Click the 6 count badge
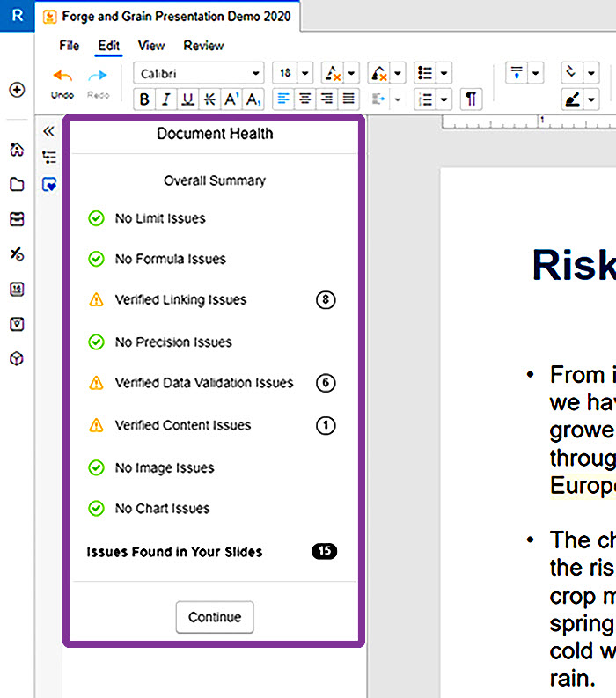Screen dimensions: 616x698 [326, 383]
